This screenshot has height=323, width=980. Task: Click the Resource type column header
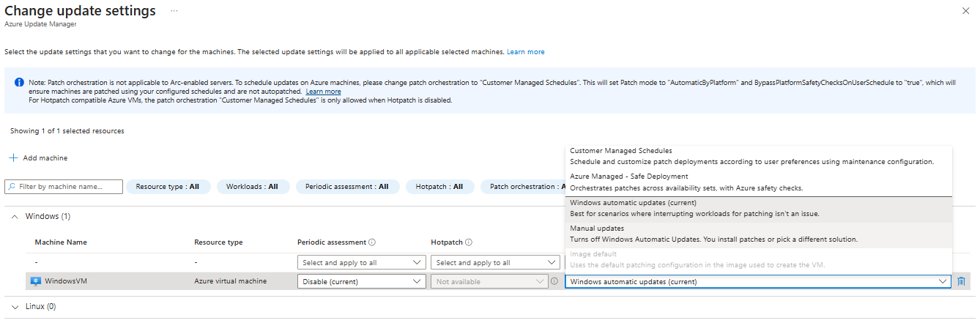click(218, 242)
